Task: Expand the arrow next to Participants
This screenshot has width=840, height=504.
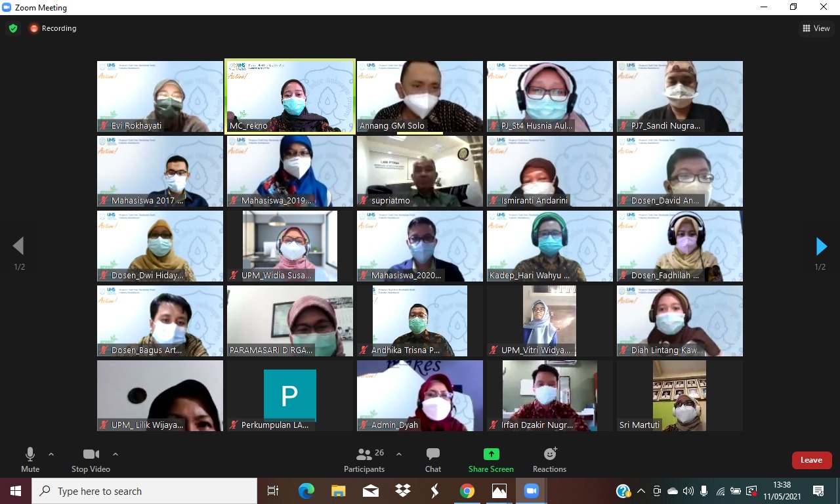Action: point(398,454)
